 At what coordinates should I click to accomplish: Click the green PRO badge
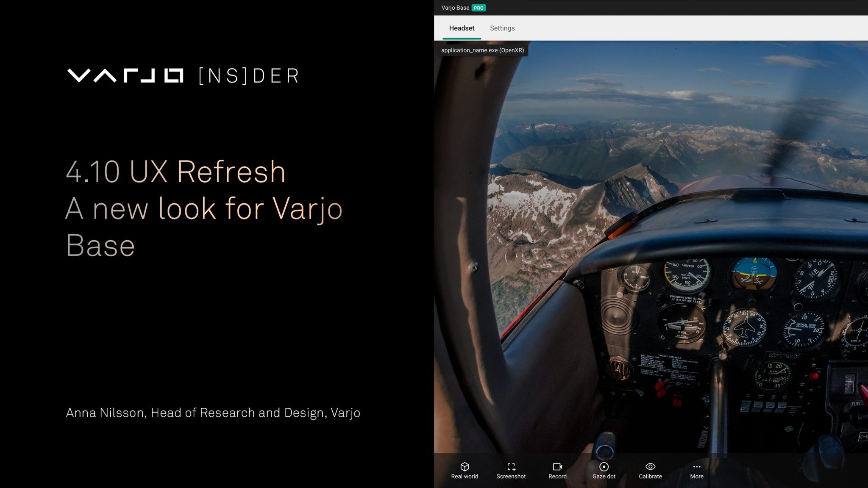point(479,8)
